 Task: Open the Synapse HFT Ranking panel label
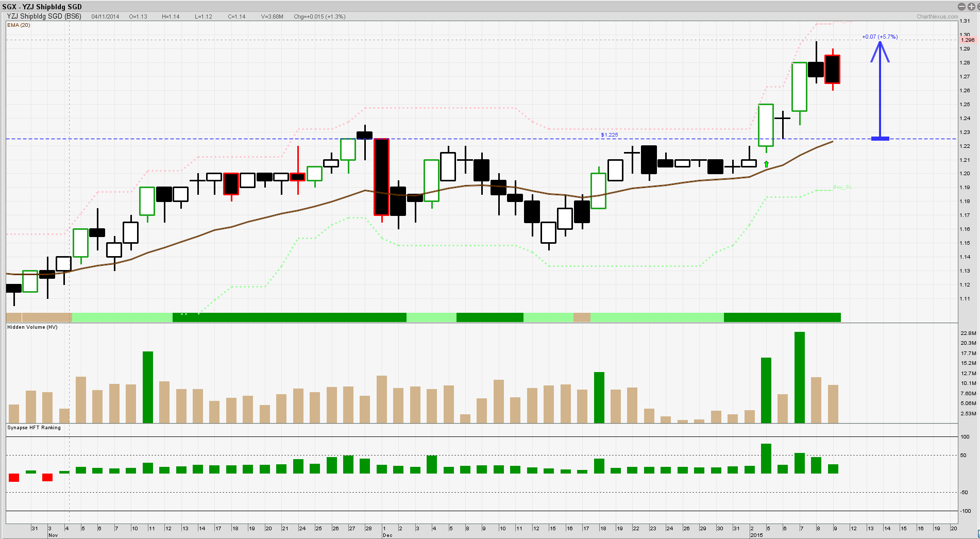pos(34,428)
